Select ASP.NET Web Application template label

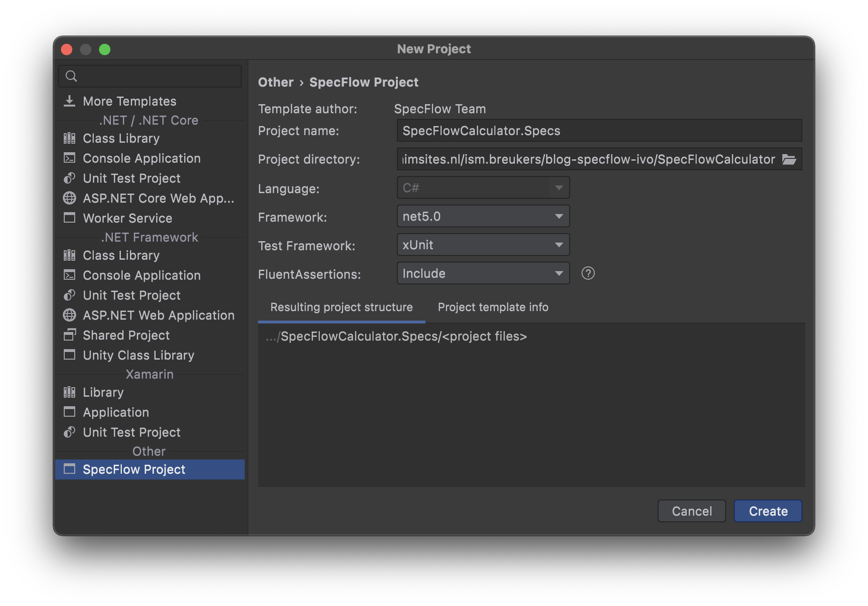(158, 315)
